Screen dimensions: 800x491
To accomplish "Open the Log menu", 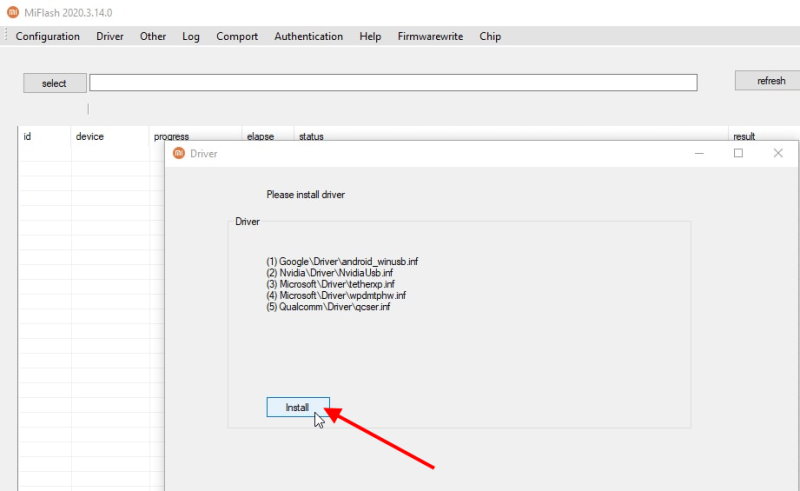I will click(191, 36).
